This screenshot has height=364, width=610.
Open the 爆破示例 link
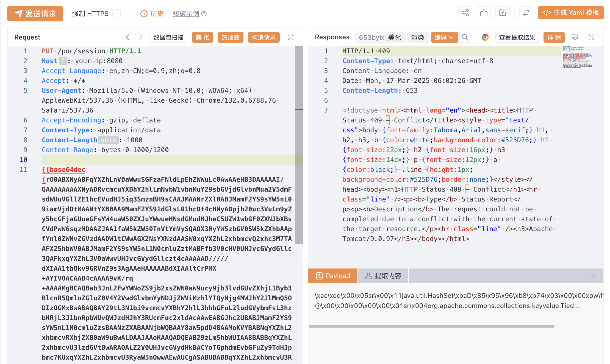pyautogui.click(x=186, y=14)
